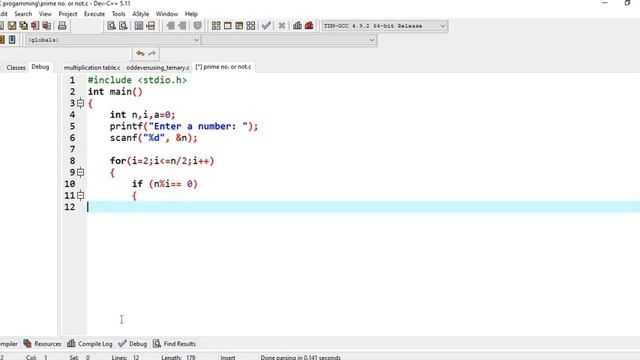640x360 pixels.
Task: Open the Execute menu
Action: [x=94, y=14]
